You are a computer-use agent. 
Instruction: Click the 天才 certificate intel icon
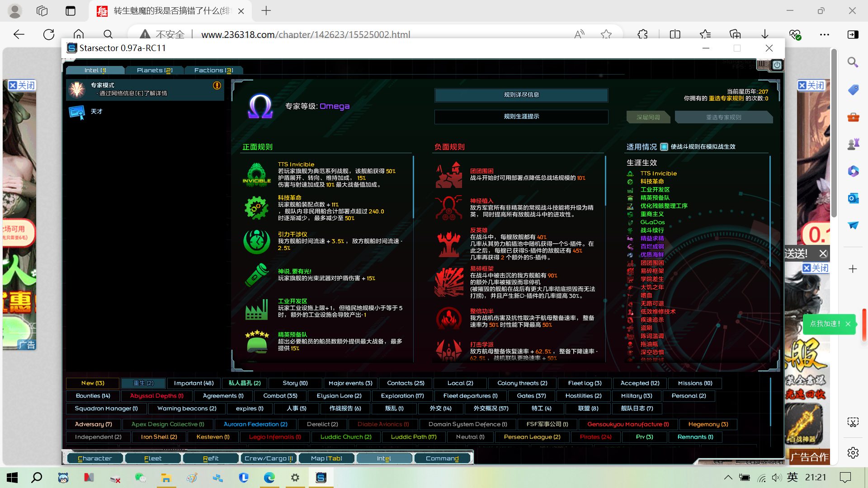coord(77,112)
